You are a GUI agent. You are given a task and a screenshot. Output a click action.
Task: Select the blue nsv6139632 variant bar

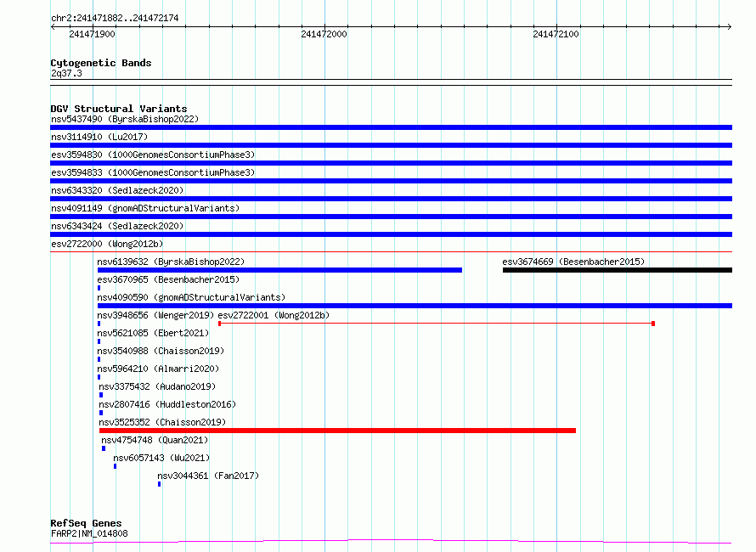tap(279, 270)
